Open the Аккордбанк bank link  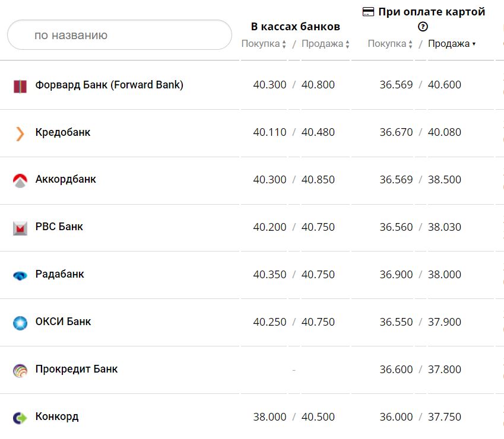pyautogui.click(x=65, y=179)
